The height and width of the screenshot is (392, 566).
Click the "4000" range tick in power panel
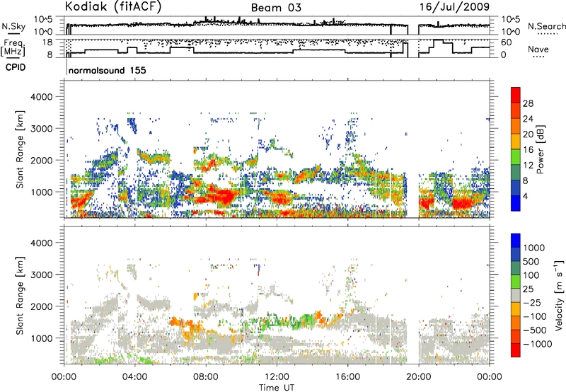click(x=42, y=97)
